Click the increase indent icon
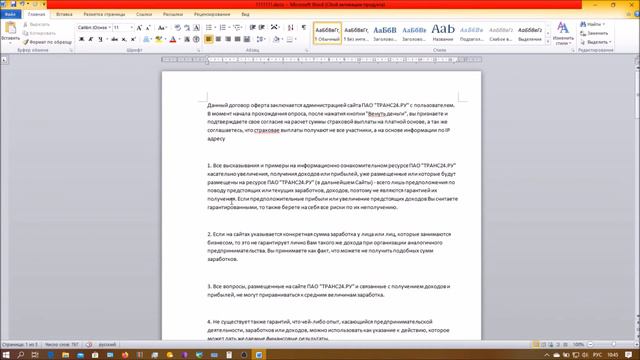This screenshot has width=640, height=360. coord(262,28)
